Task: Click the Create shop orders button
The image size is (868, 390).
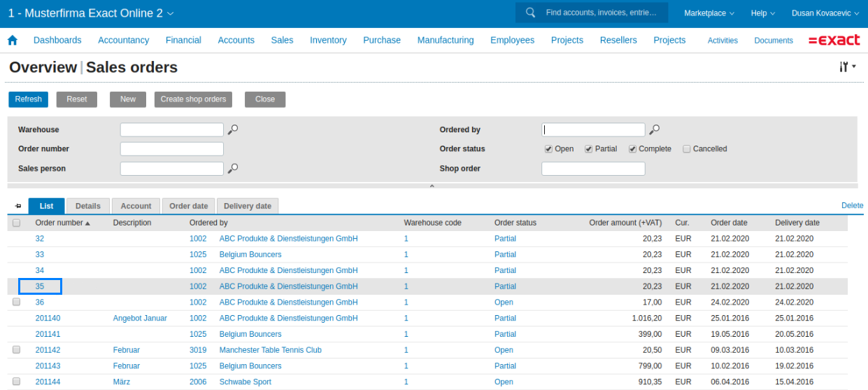Action: click(x=193, y=99)
